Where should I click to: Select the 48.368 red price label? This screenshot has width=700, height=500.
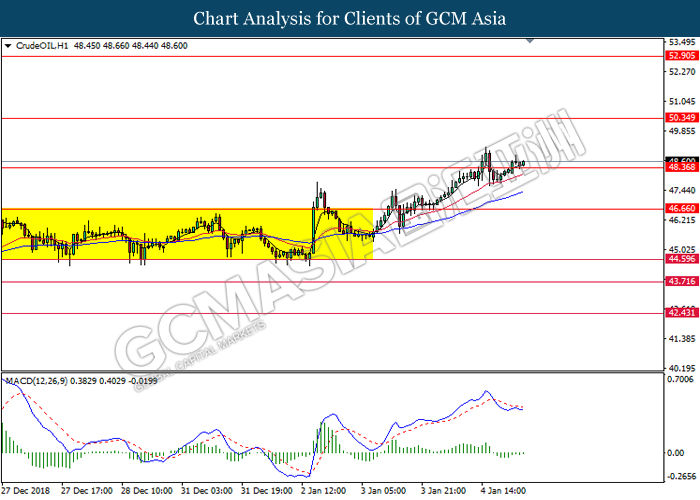682,167
